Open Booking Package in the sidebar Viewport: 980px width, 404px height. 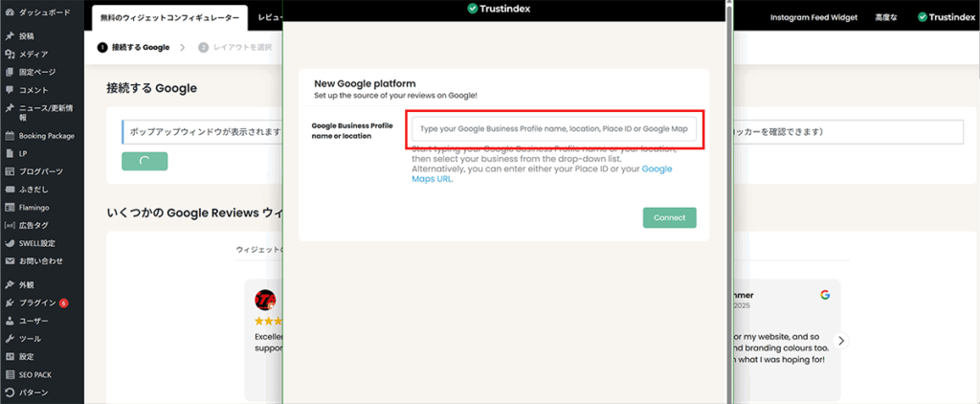point(46,136)
